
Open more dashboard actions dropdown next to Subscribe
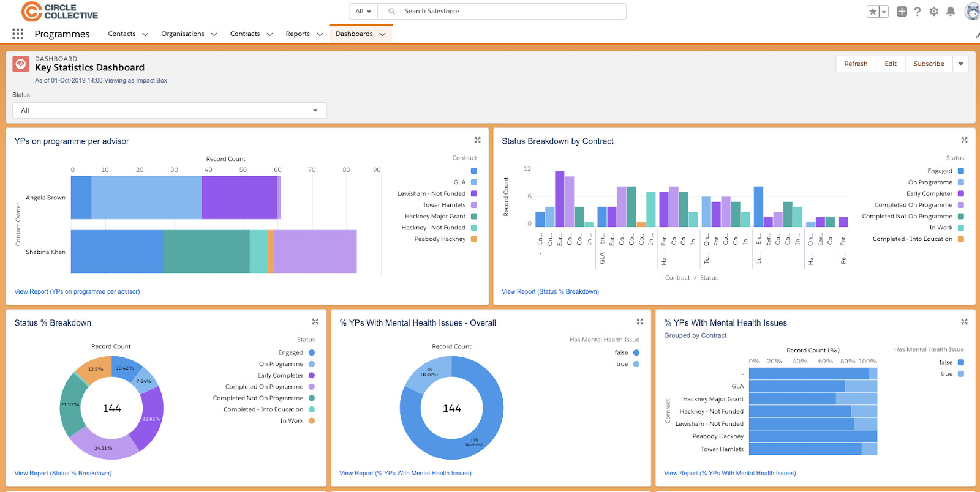[x=961, y=64]
